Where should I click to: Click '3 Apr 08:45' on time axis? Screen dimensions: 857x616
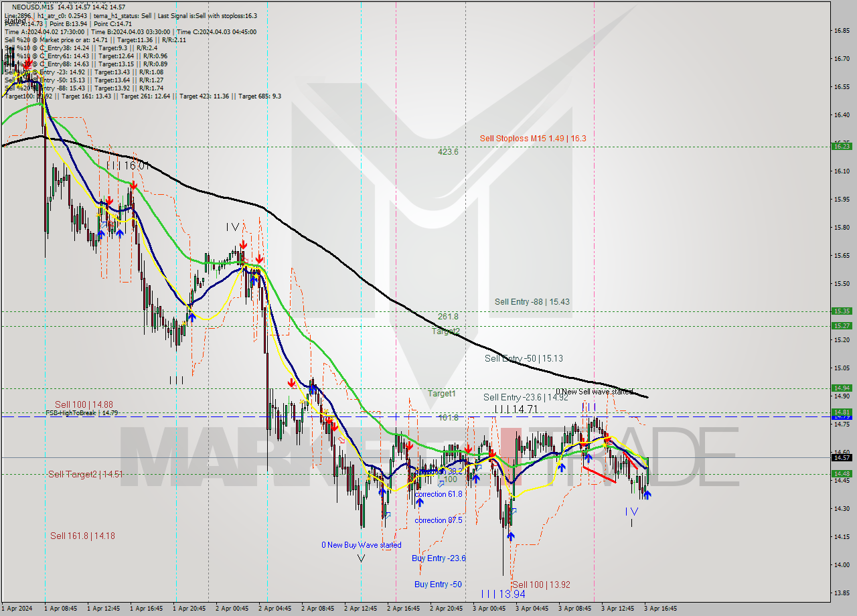[574, 609]
